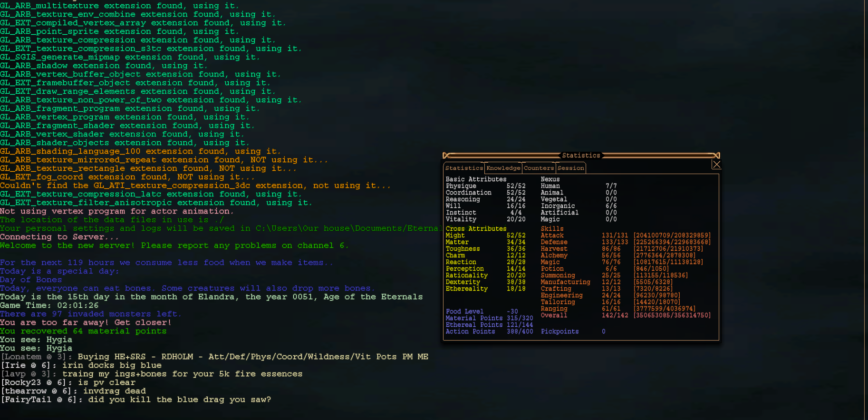
Task: Click the Engineering skill name
Action: (x=561, y=295)
